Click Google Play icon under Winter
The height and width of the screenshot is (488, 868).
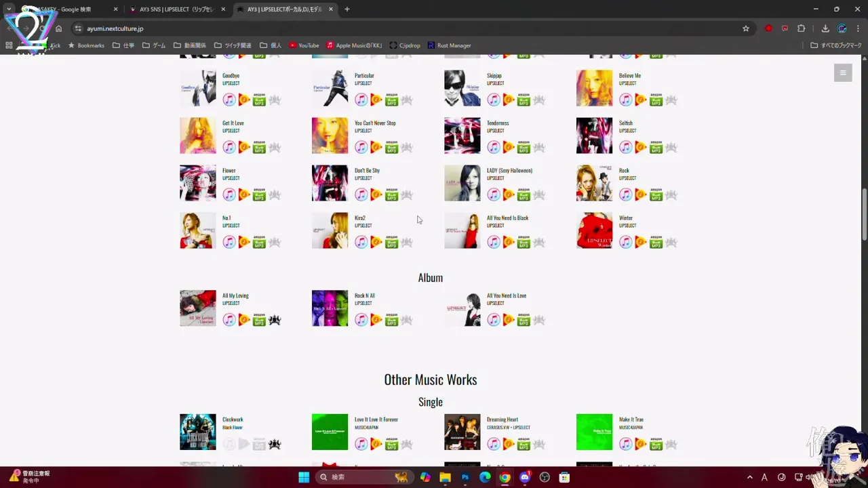tap(641, 242)
